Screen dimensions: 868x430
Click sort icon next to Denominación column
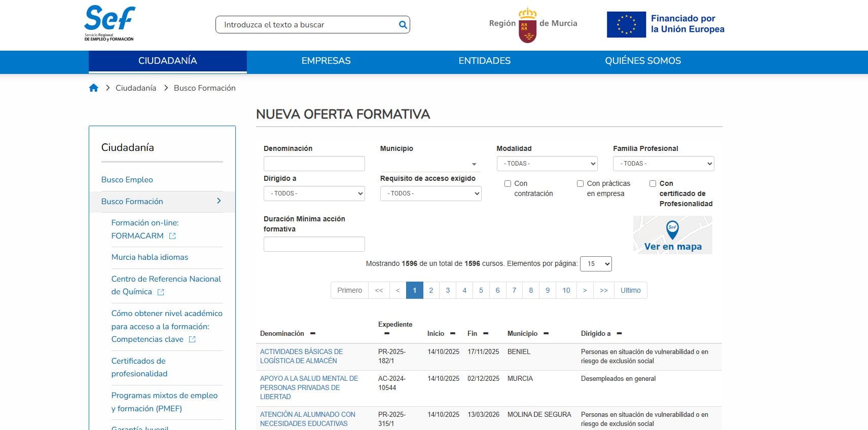click(x=313, y=333)
